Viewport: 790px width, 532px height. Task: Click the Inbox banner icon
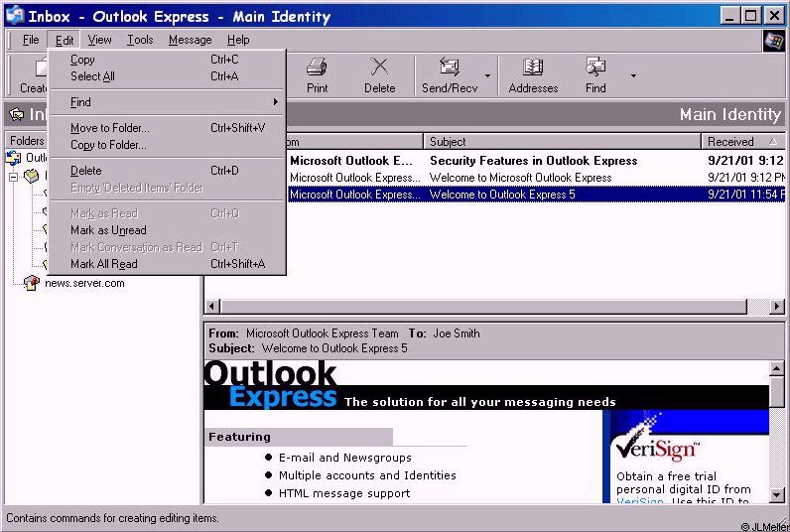[17, 115]
